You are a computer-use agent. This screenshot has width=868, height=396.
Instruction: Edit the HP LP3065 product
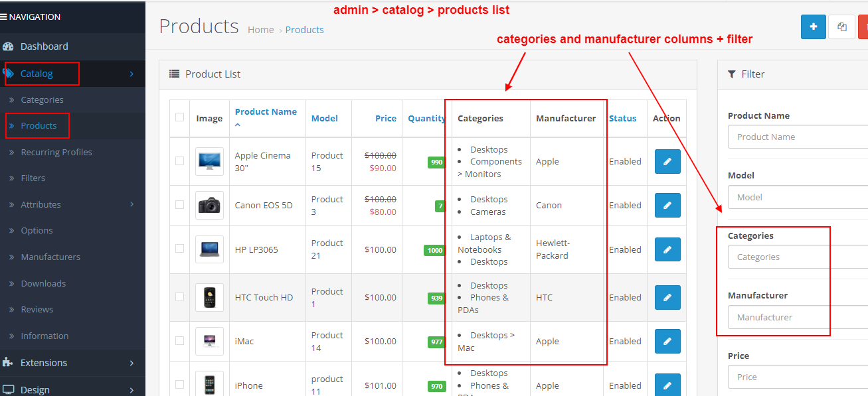667,249
